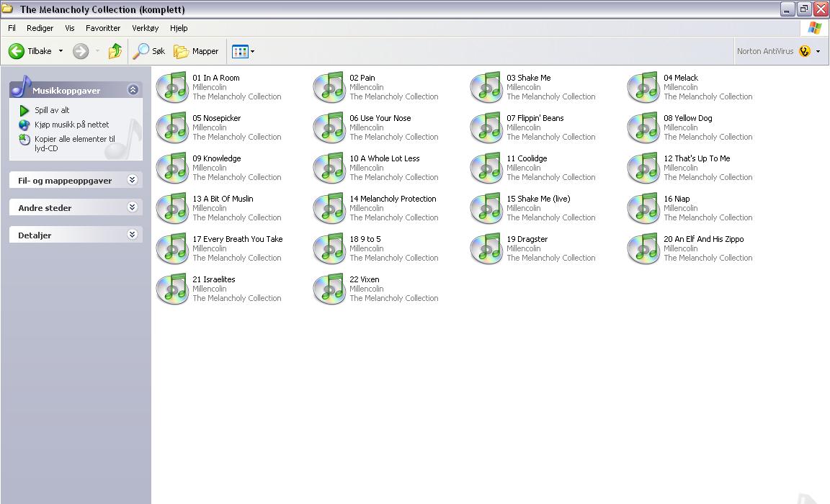Open the Søk search tool
Screen dimensions: 830x504
(148, 51)
